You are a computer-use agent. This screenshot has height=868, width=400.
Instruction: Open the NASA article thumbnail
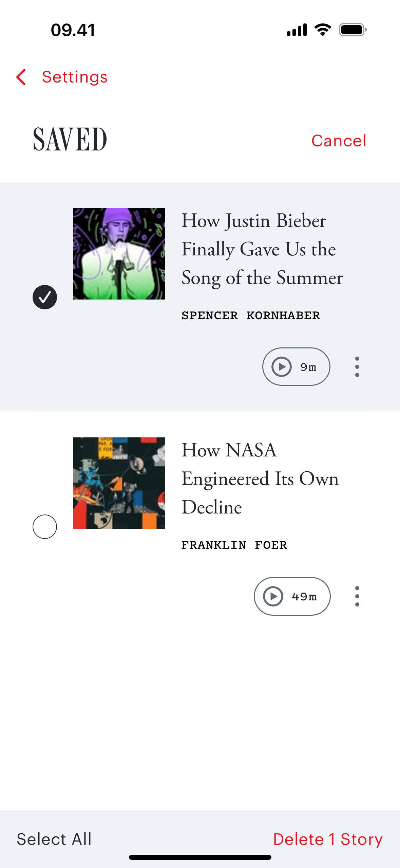[x=119, y=483]
